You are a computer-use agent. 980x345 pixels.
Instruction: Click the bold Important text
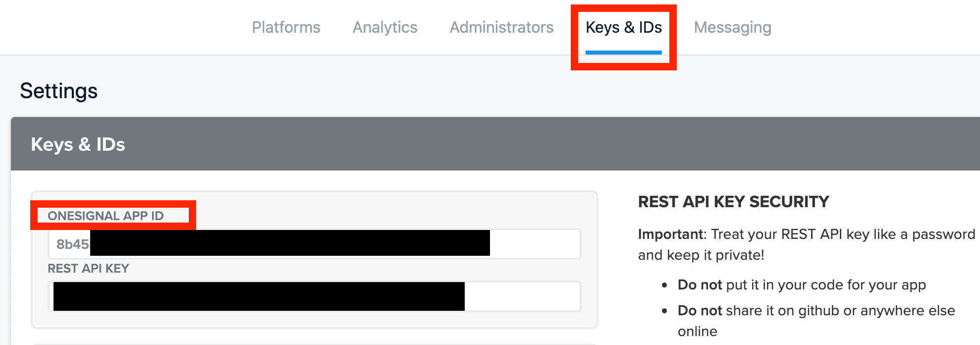click(671, 234)
